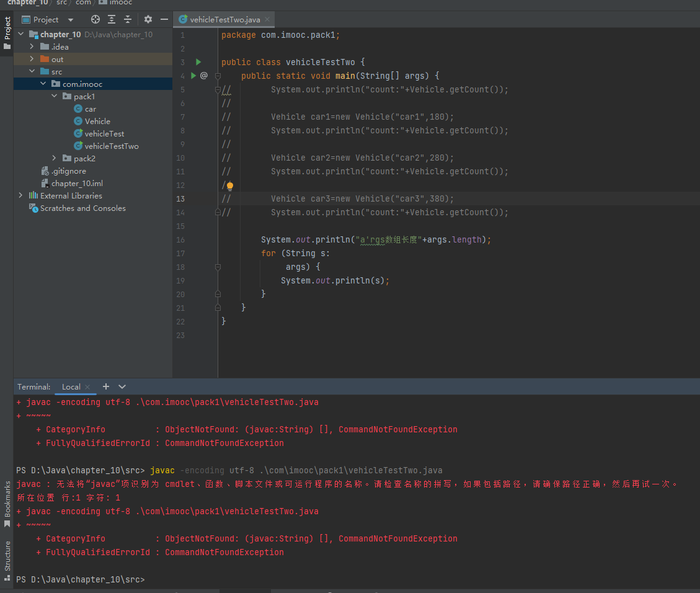Select chapter_10.iml file
The height and width of the screenshot is (593, 700).
[77, 184]
